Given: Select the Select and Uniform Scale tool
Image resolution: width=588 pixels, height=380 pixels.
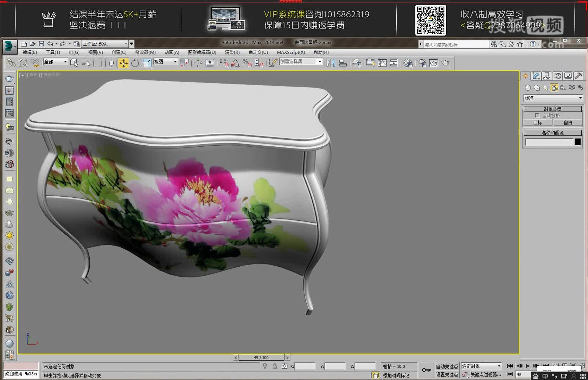Looking at the screenshot, I should click(147, 63).
